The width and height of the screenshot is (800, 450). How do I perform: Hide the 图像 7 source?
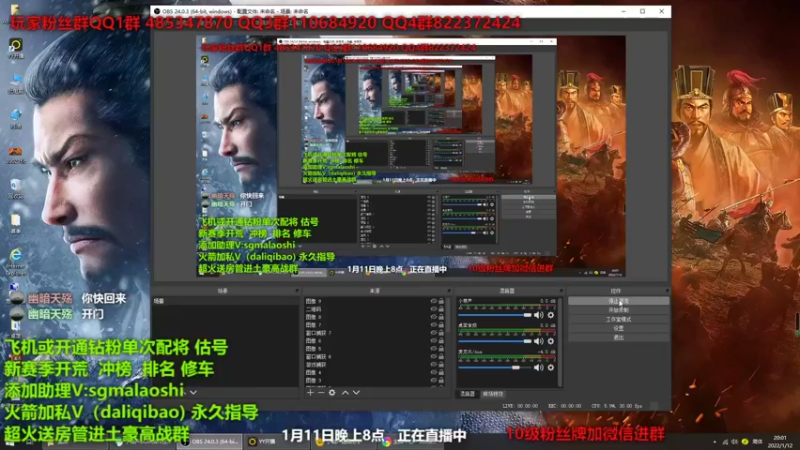pos(433,325)
